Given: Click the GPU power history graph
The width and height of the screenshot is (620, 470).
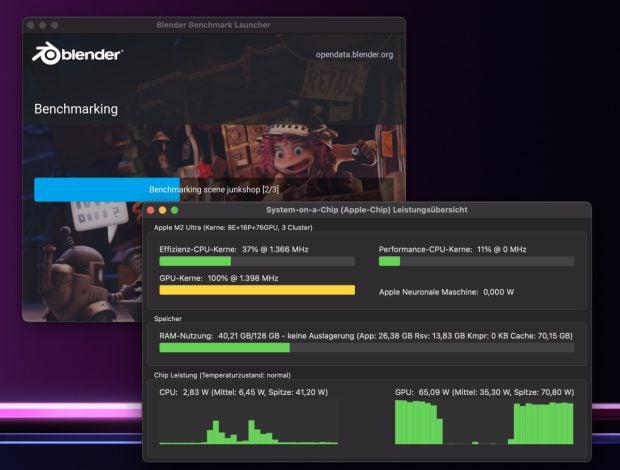Looking at the screenshot, I should 484,422.
